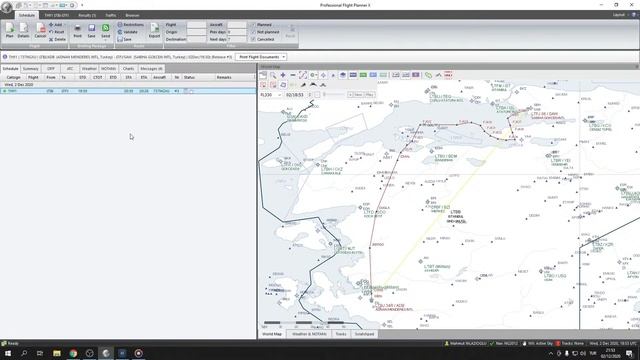
Task: Toggle the Not planned filter checkbox
Action: point(253,32)
